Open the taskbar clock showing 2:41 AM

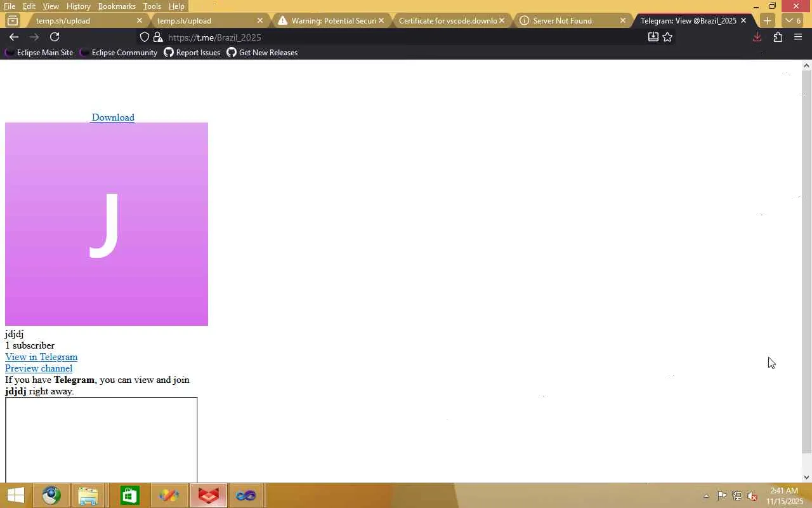pos(784,496)
